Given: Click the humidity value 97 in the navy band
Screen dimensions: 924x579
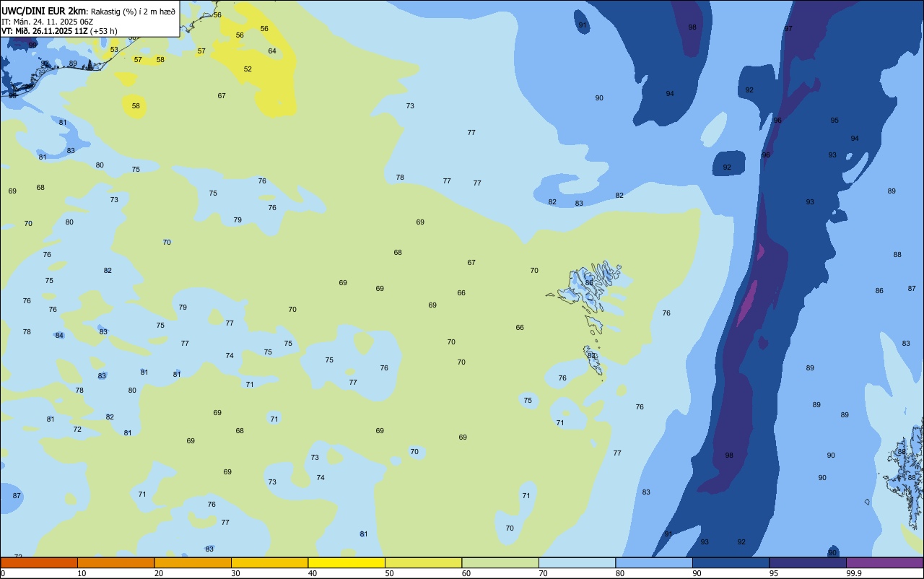Looking at the screenshot, I should click(x=788, y=29).
